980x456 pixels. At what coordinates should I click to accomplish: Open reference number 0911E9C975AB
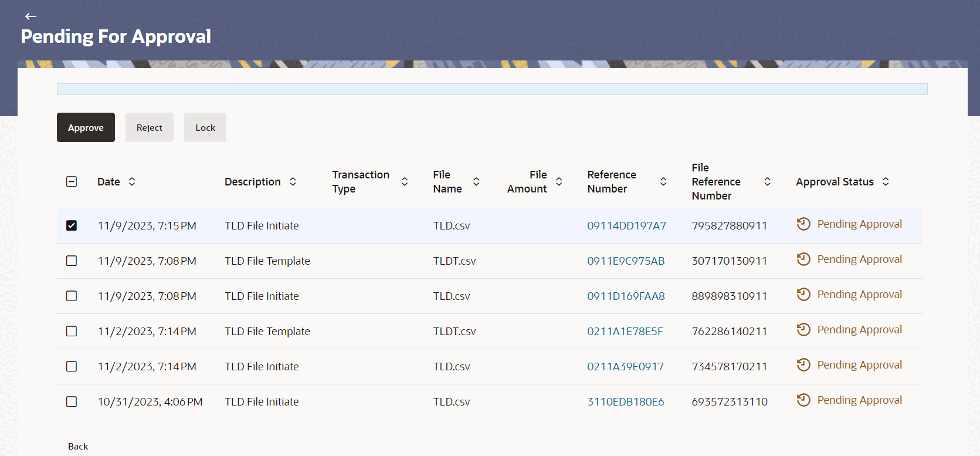click(x=626, y=261)
